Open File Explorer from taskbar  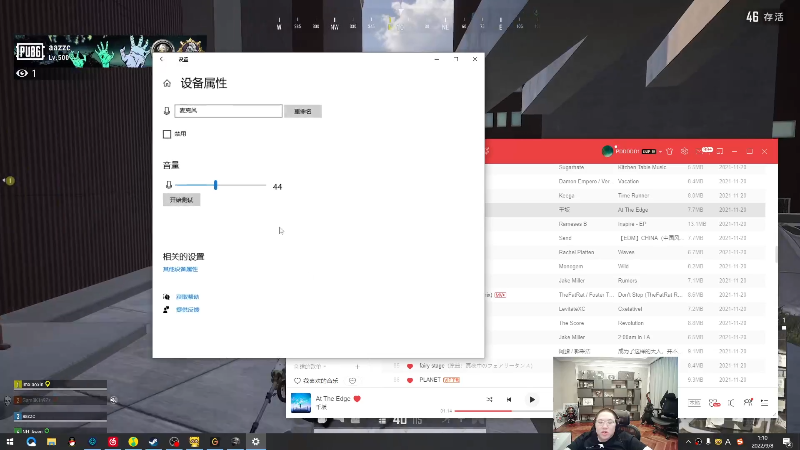(x=52, y=442)
